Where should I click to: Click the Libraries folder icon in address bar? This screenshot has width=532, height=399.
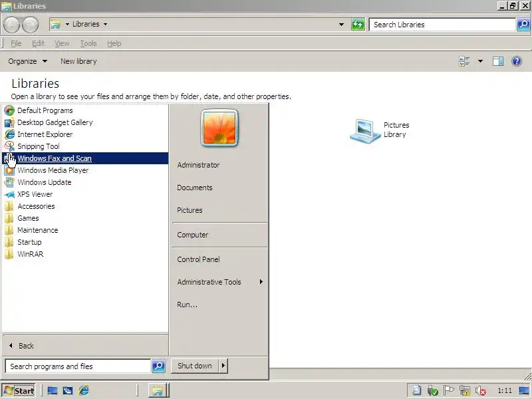[55, 24]
